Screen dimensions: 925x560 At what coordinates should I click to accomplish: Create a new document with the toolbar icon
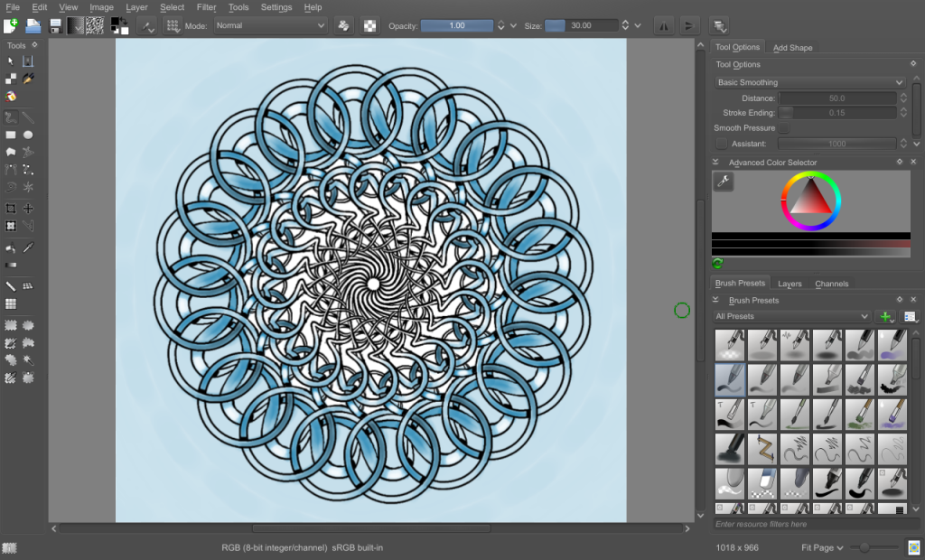[x=10, y=25]
